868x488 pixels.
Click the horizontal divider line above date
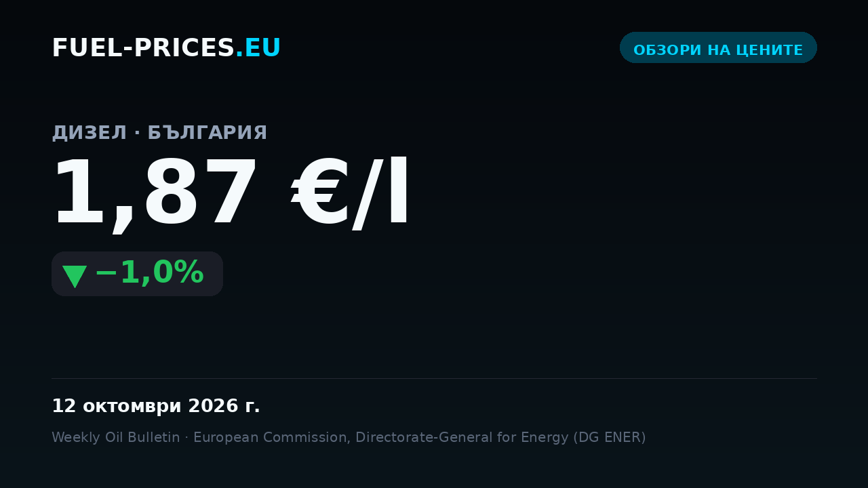434,378
